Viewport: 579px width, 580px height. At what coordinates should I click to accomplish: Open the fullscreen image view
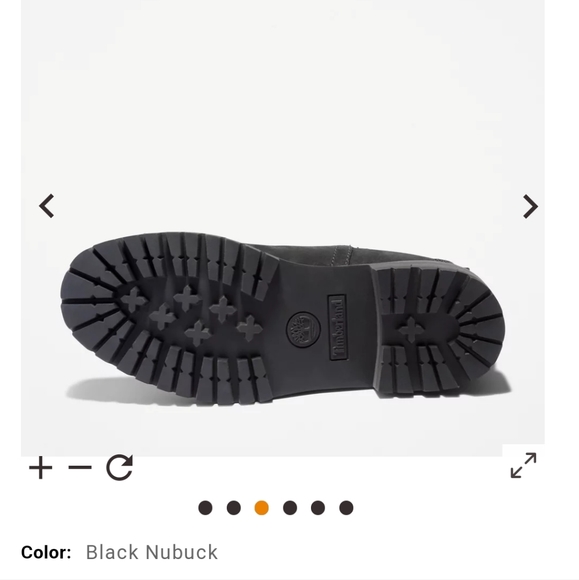(523, 465)
